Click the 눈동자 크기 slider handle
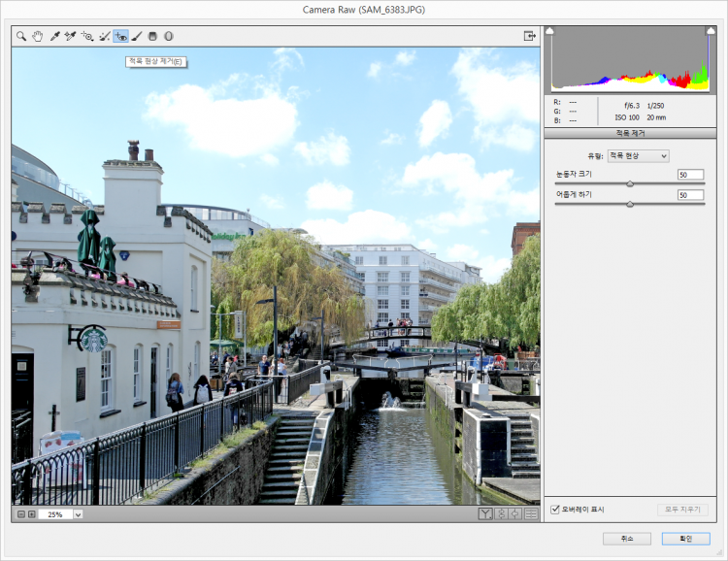Viewport: 728px width, 561px height. (x=630, y=183)
